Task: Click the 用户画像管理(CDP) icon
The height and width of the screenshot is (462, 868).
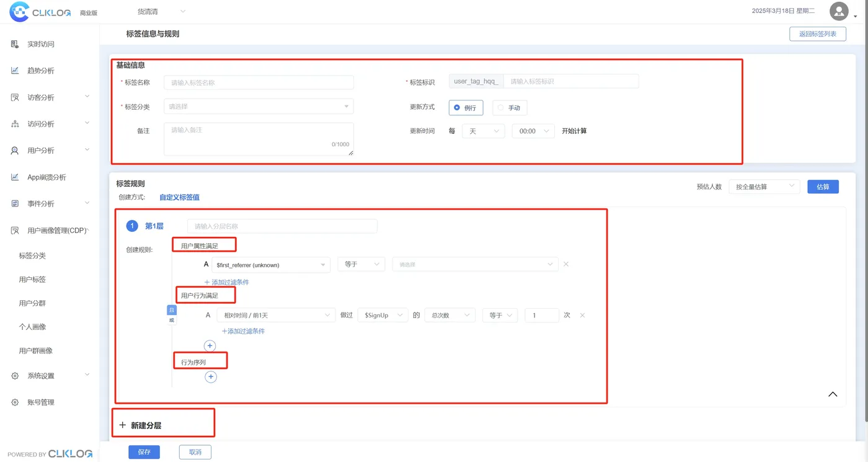Action: pos(15,231)
